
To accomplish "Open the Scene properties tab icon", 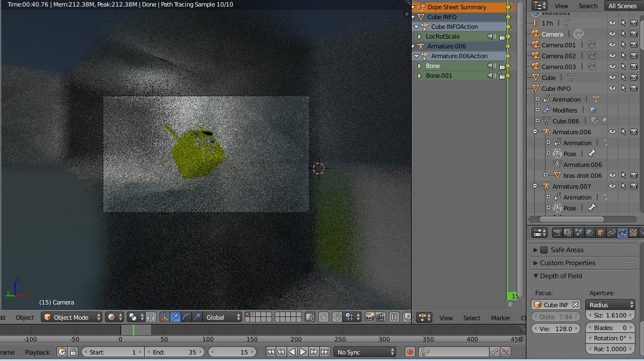I will pos(578,233).
